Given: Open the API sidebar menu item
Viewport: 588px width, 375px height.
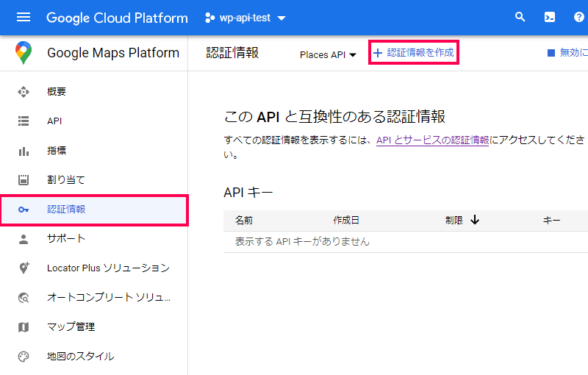Looking at the screenshot, I should pos(54,121).
